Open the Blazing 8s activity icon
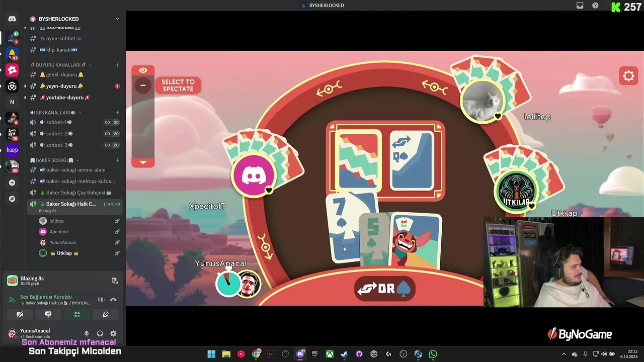The height and width of the screenshot is (362, 644). click(x=12, y=281)
